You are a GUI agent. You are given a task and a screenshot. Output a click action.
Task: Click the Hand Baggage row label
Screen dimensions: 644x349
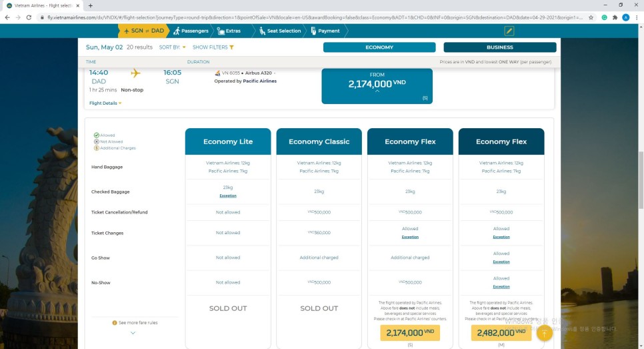coord(107,167)
